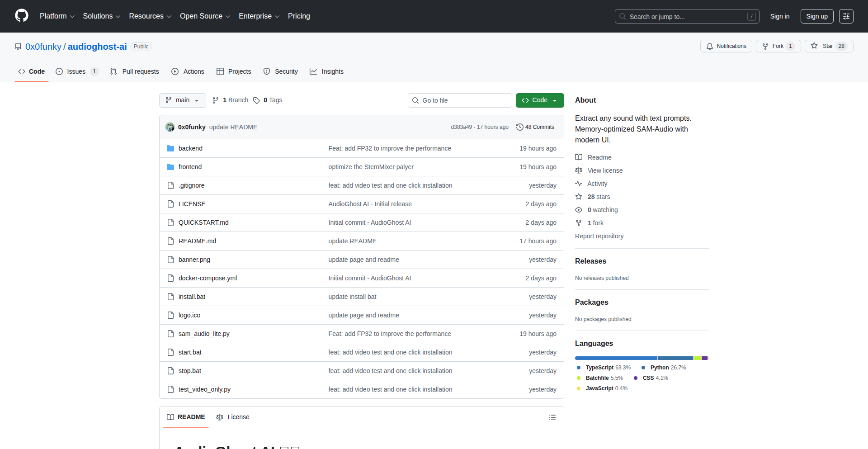868x449 pixels.
Task: Expand the green Code dropdown
Action: point(539,100)
